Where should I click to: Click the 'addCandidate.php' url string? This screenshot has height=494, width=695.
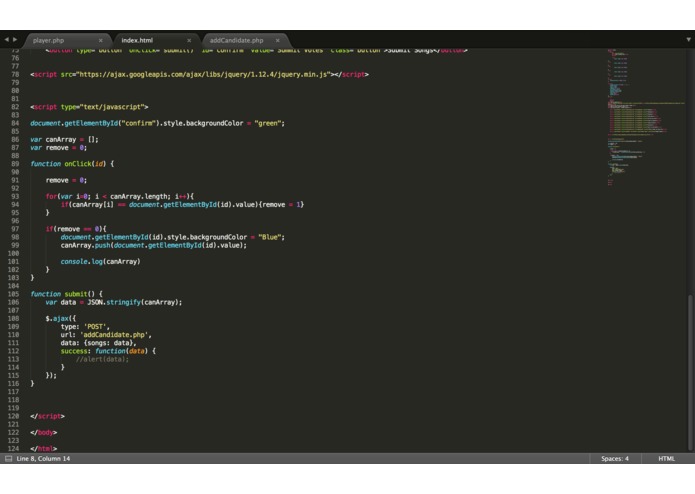115,335
